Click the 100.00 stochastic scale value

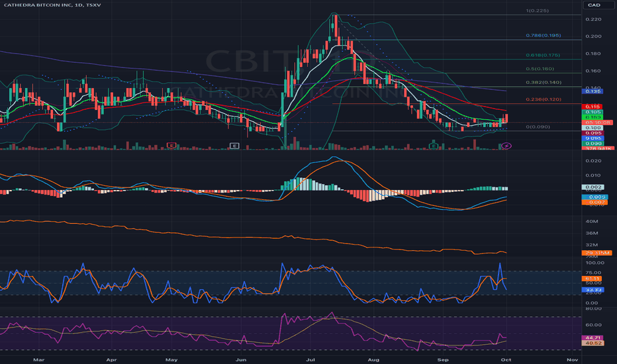point(594,263)
